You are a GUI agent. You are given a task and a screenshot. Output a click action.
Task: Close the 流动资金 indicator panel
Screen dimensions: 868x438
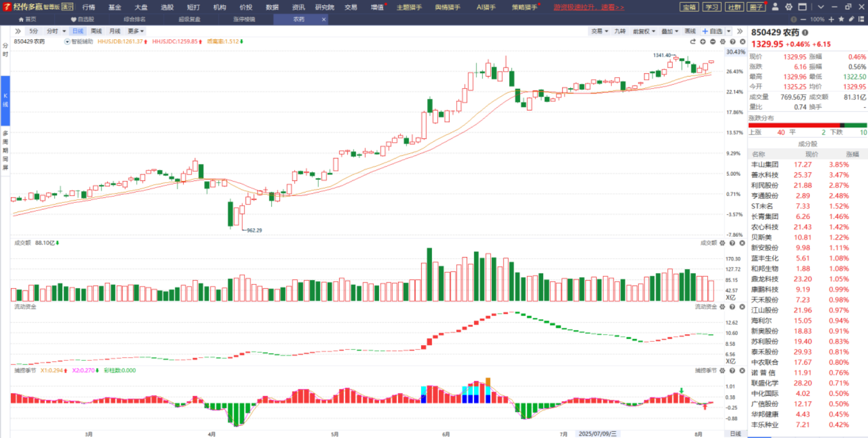click(x=742, y=307)
